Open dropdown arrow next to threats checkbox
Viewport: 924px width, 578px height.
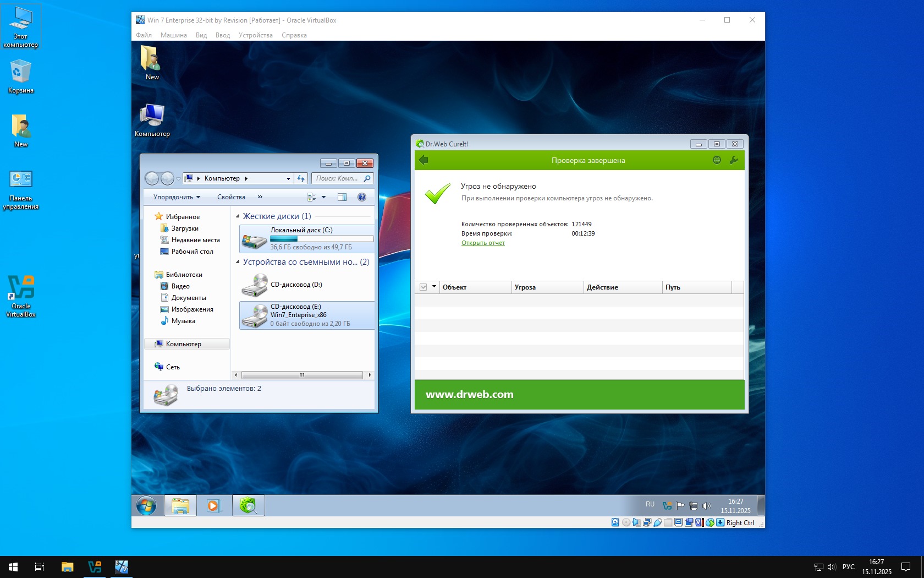coord(434,287)
